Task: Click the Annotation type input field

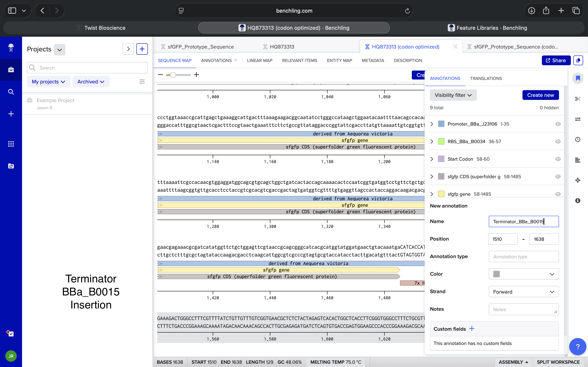Action: (x=524, y=256)
